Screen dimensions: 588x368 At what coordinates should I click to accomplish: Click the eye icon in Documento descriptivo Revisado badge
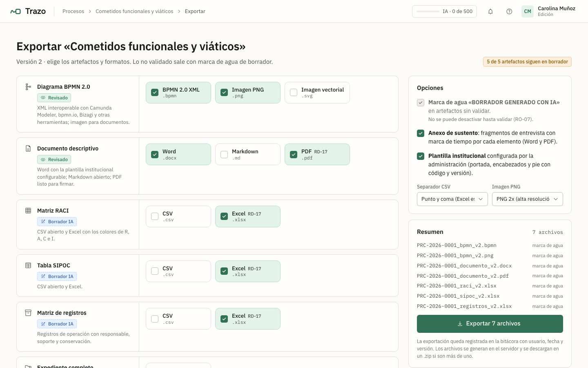click(43, 159)
